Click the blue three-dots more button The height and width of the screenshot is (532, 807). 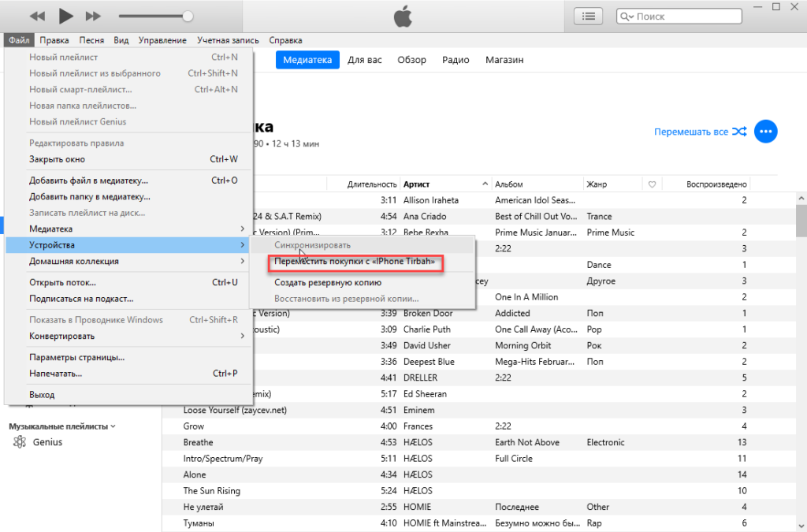coord(765,132)
